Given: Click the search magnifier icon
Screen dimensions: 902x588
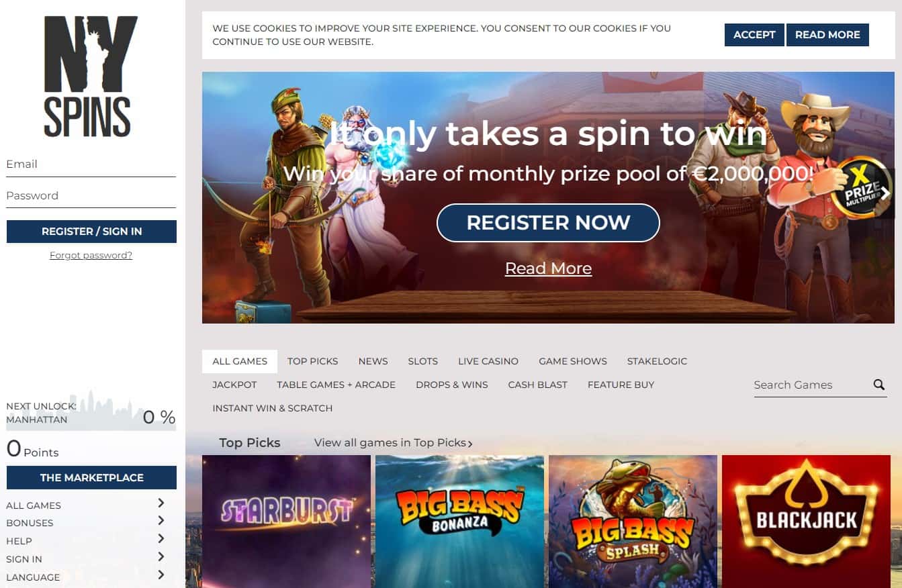Looking at the screenshot, I should (878, 385).
